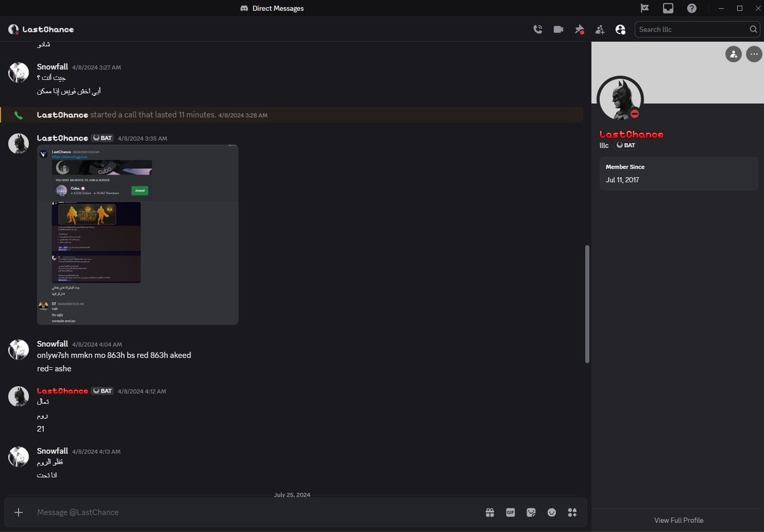Open the emoji picker
The width and height of the screenshot is (764, 532).
click(x=551, y=512)
